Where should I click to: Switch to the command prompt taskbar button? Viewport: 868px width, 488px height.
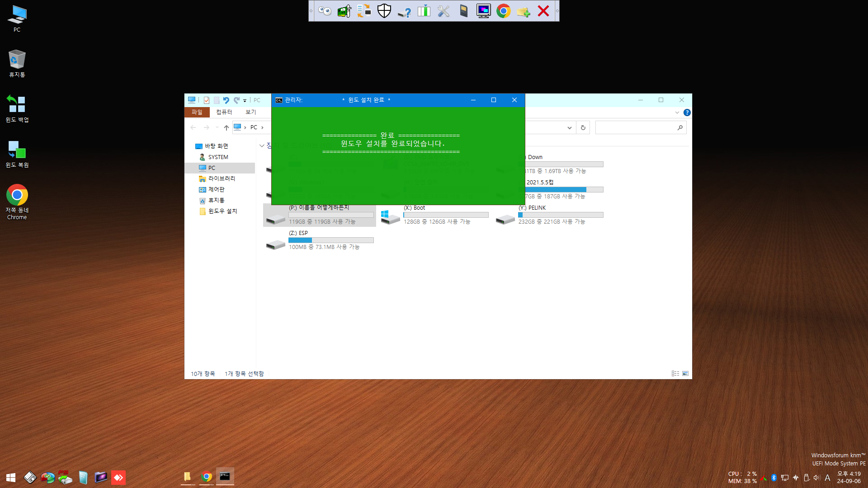point(225,476)
